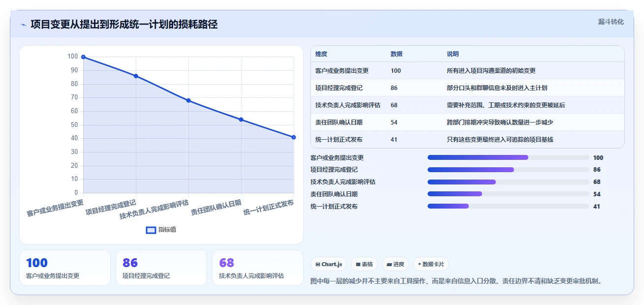Click value 54 beside progress bar
This screenshot has width=644, height=305.
coord(597,194)
